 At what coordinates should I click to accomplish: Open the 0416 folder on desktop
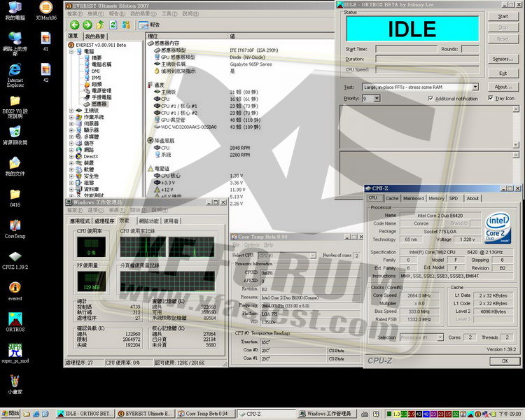tap(15, 198)
